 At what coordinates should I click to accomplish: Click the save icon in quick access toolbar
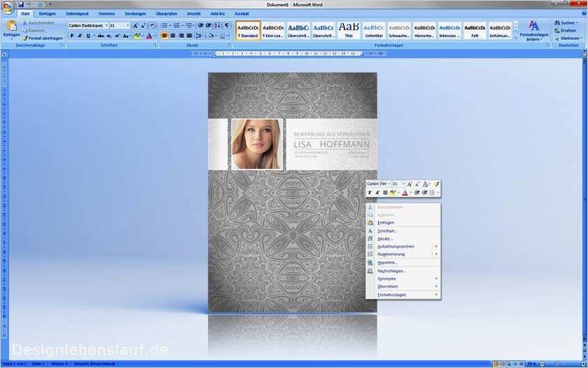(x=21, y=4)
